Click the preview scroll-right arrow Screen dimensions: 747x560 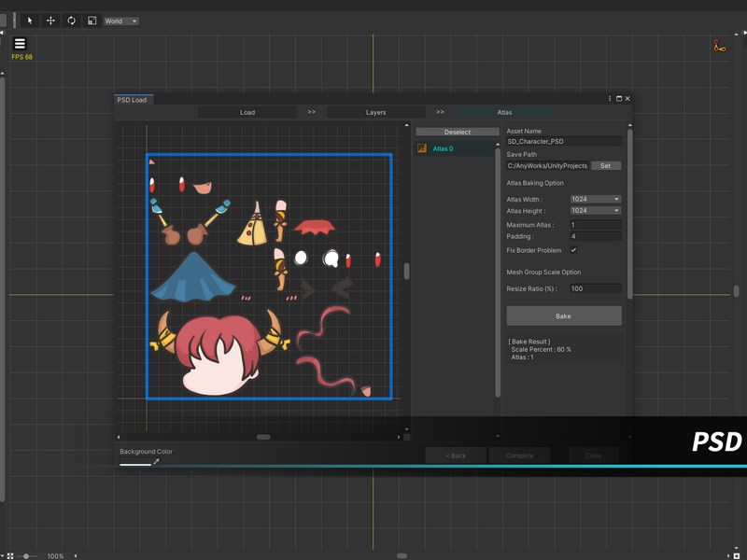[399, 437]
